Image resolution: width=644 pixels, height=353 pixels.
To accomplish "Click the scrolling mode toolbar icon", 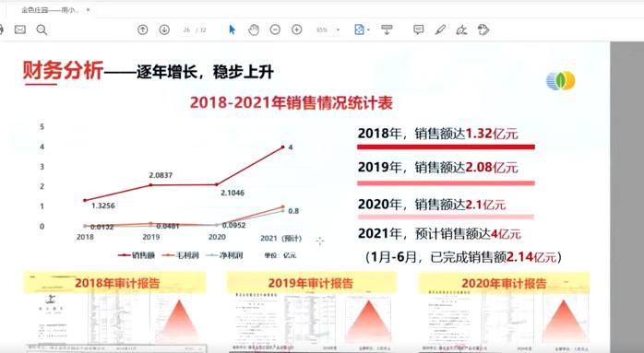I will (x=387, y=29).
